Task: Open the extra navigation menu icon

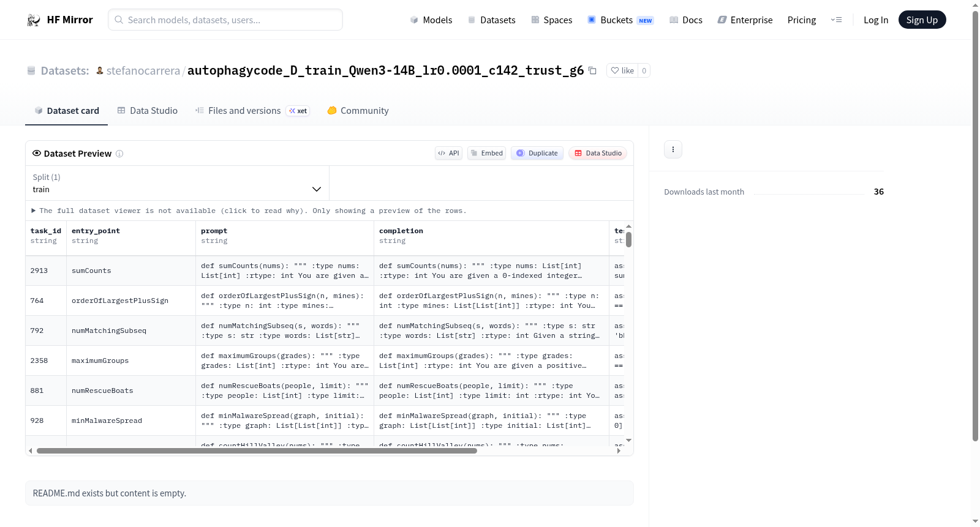Action: (x=836, y=20)
